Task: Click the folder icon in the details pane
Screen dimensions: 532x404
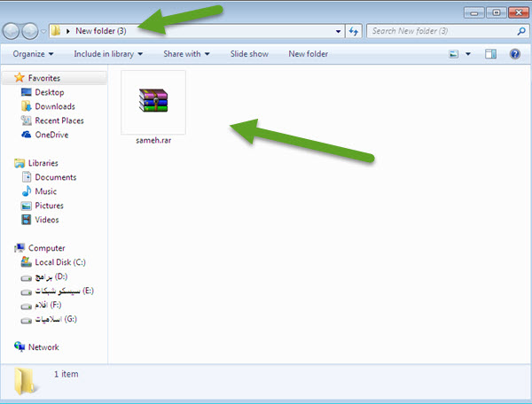Action: (x=25, y=381)
